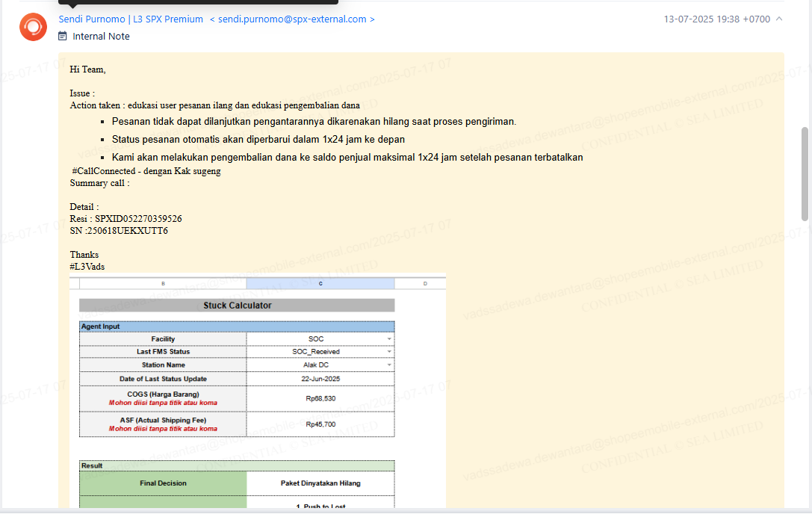Open sender name Sendi Purnomo | L3 SPX Premium
The width and height of the screenshot is (812, 514).
click(131, 19)
